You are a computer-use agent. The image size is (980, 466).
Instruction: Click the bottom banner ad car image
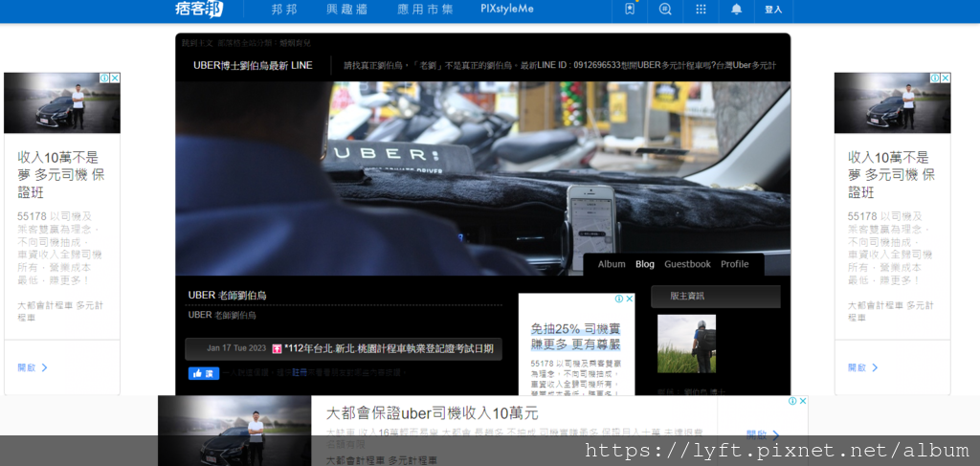[x=234, y=431]
